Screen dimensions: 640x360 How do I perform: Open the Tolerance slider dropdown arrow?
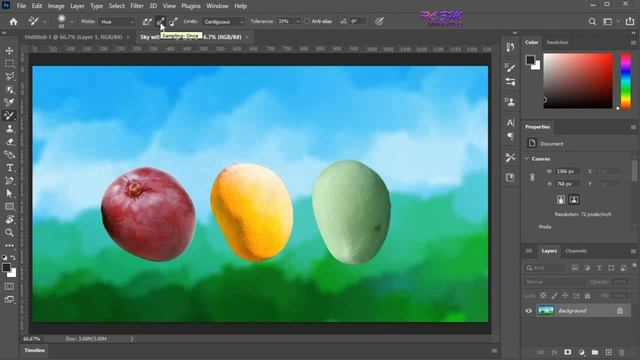click(x=298, y=22)
